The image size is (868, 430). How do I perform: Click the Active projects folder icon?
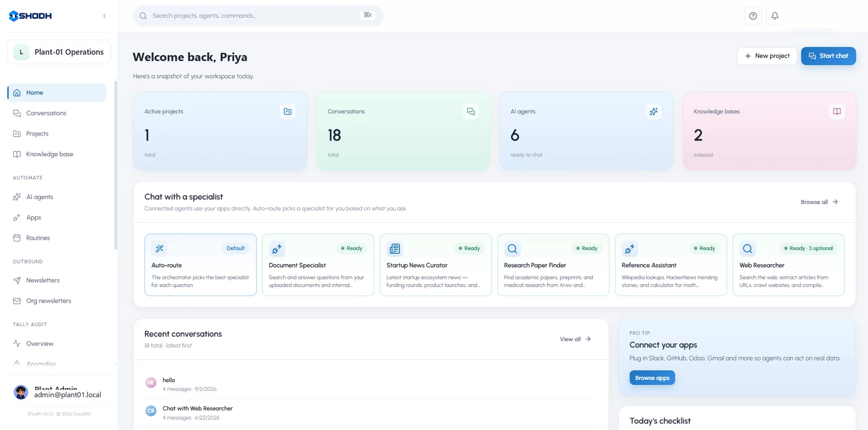(x=288, y=112)
